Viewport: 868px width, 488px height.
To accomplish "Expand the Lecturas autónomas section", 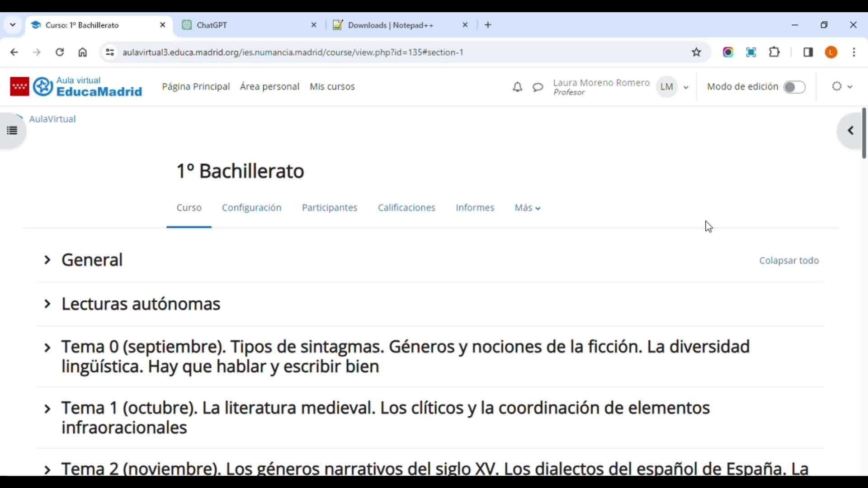I will 47,304.
